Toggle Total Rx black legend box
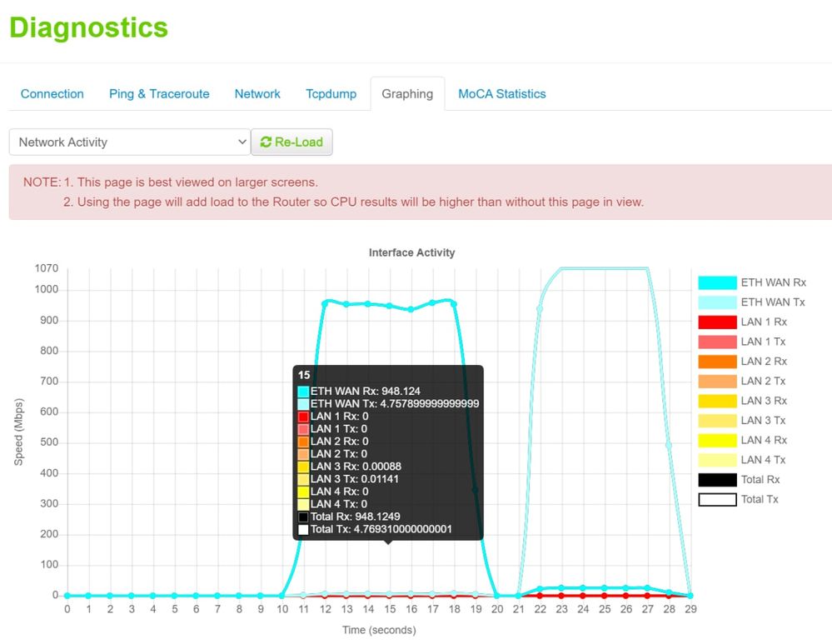This screenshot has width=832, height=644. coord(717,480)
